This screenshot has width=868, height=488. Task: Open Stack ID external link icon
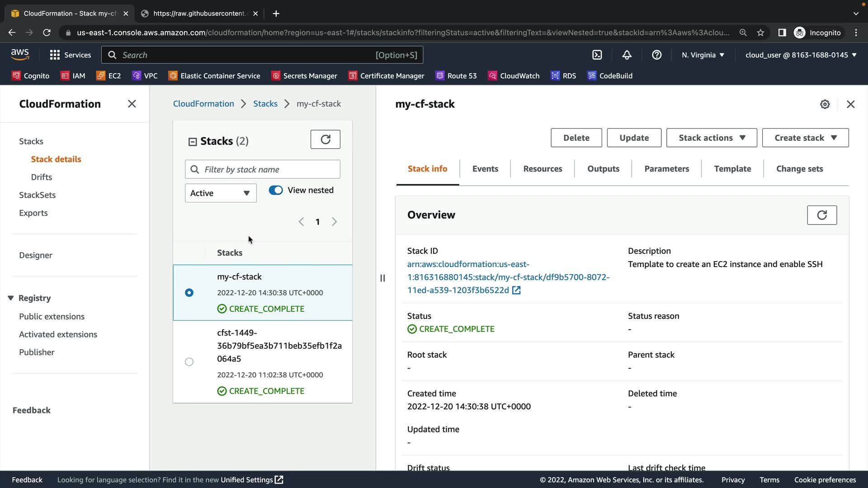pyautogui.click(x=516, y=291)
